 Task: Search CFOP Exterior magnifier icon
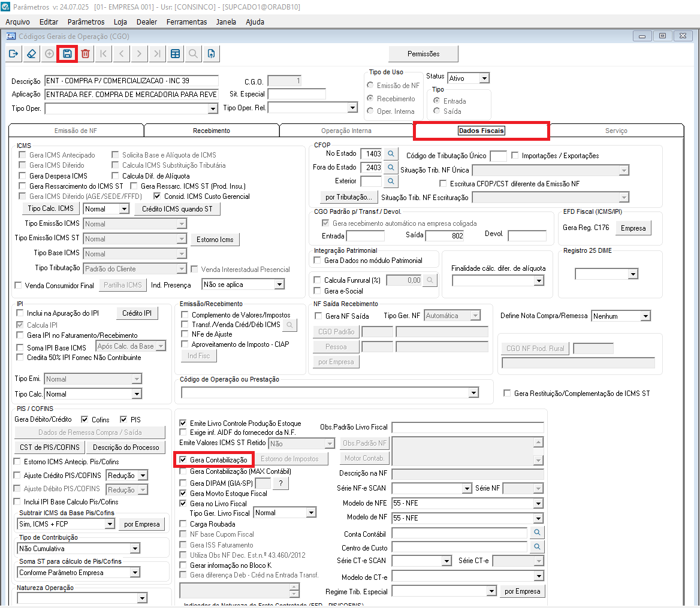391,181
